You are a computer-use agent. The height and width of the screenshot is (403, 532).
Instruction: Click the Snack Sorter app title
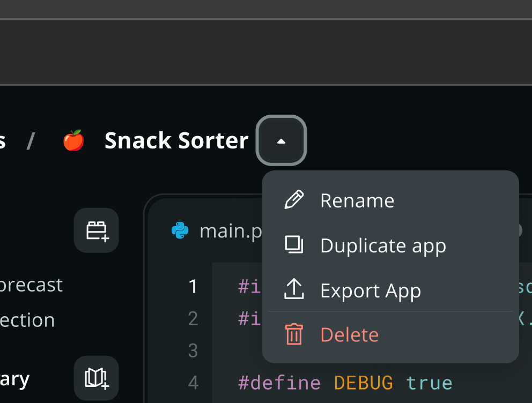pyautogui.click(x=176, y=140)
